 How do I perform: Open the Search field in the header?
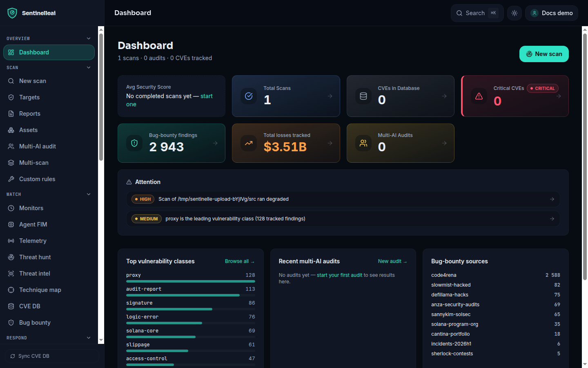[477, 13]
